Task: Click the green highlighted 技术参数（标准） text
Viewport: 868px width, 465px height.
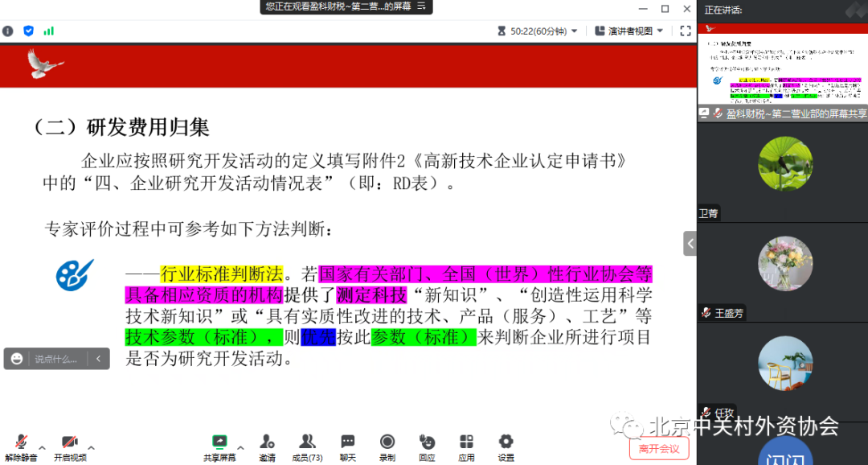Action: [x=205, y=336]
